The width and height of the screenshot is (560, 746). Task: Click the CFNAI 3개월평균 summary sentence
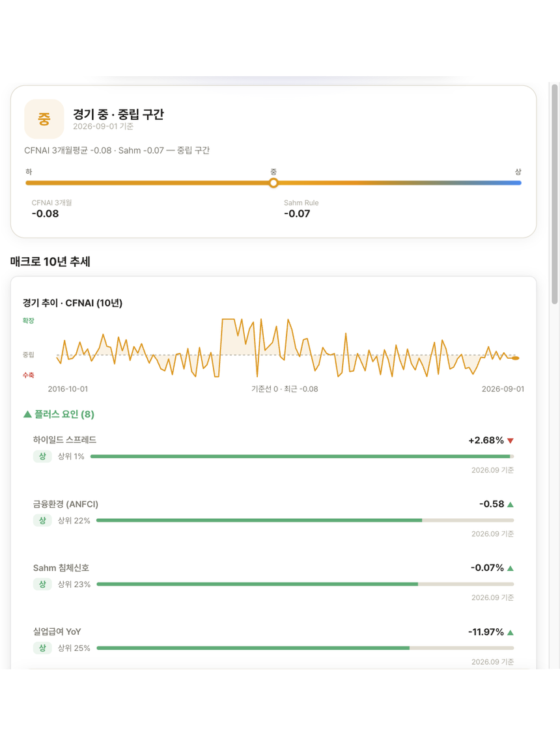click(117, 150)
